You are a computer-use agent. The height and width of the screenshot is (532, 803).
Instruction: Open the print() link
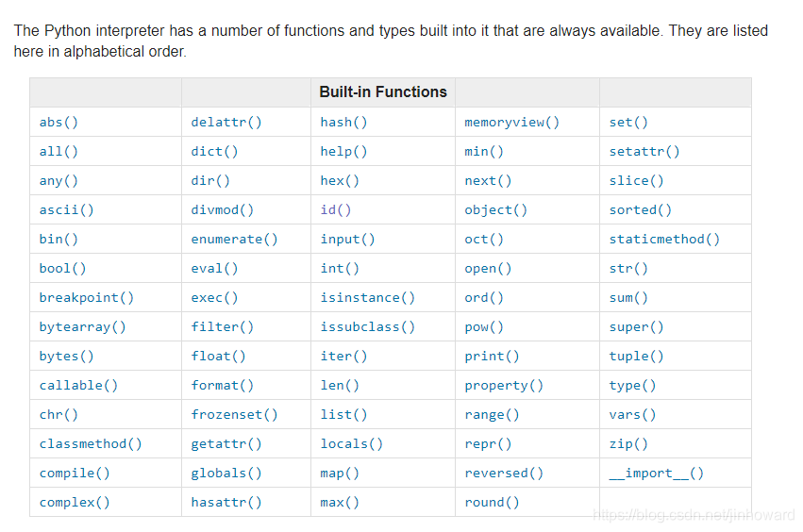(492, 356)
